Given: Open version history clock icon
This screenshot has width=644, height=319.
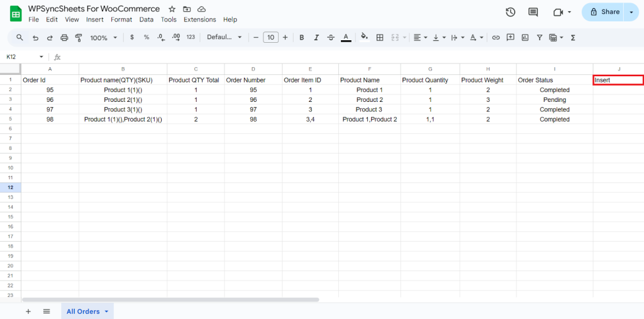Looking at the screenshot, I should click(x=510, y=13).
